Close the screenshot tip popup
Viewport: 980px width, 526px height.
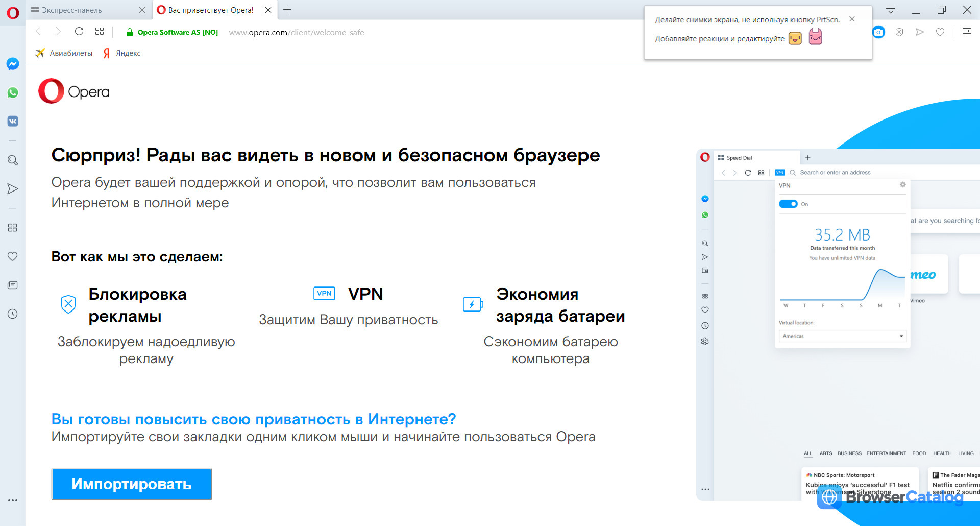click(x=852, y=19)
